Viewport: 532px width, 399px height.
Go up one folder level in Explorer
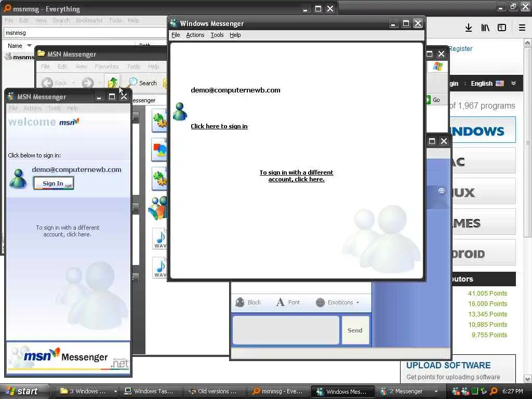112,82
